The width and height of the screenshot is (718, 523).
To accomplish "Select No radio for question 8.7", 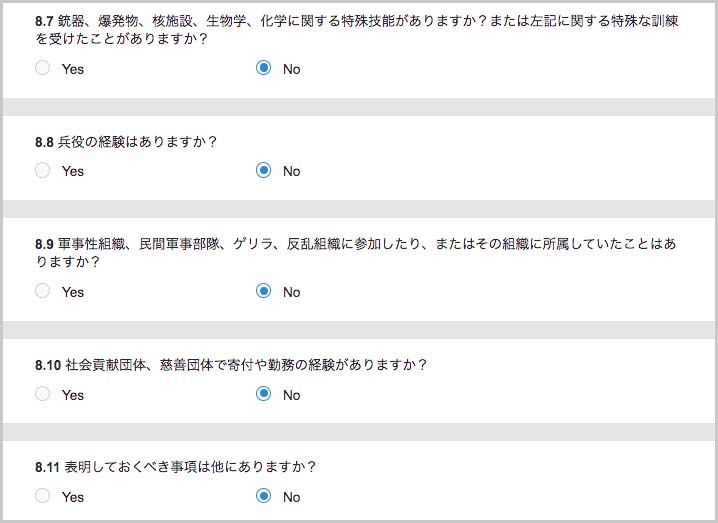I will tap(263, 68).
